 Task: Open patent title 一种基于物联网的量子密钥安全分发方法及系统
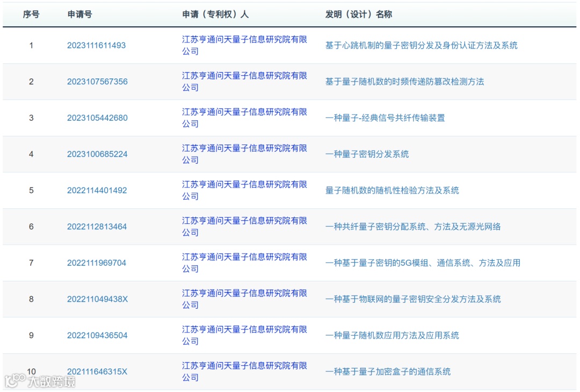413,299
